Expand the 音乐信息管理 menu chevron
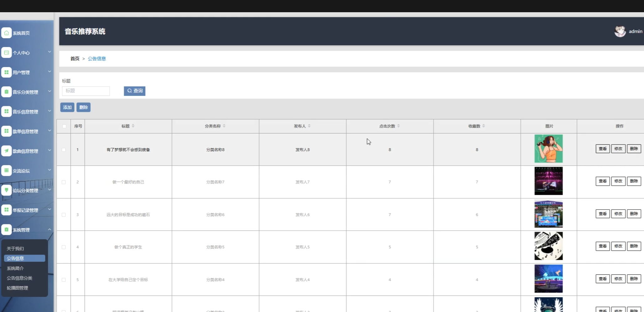Viewport: 644px width, 312px height. pos(49,111)
